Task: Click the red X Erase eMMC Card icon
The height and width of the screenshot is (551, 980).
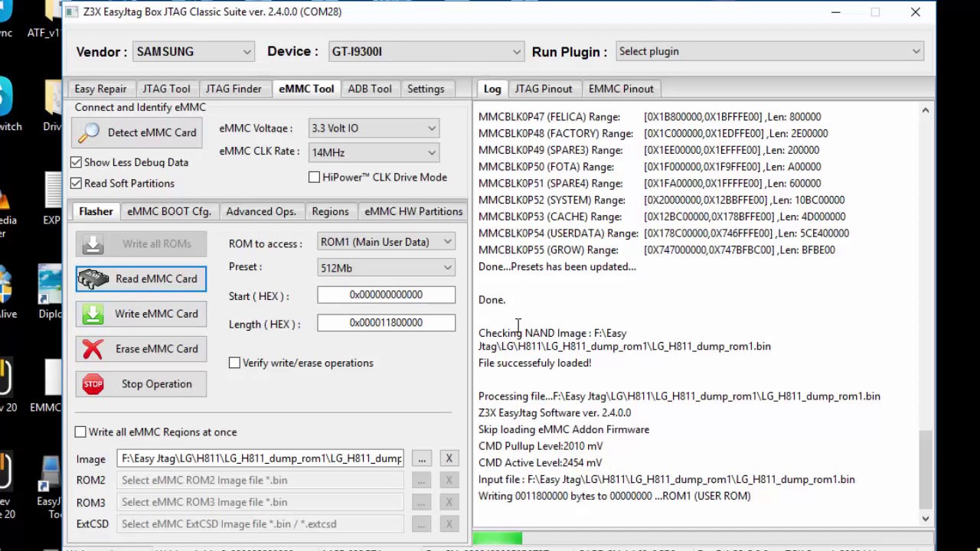Action: pos(93,349)
